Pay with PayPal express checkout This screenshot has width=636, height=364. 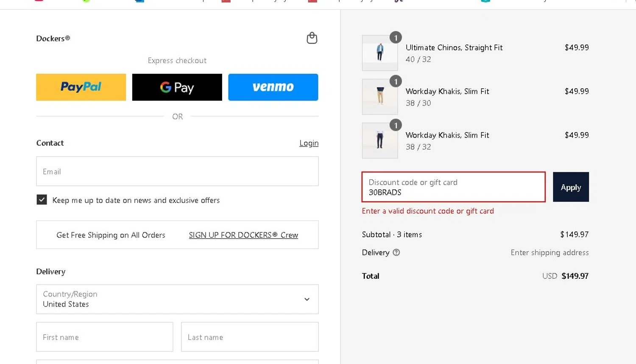click(x=81, y=87)
